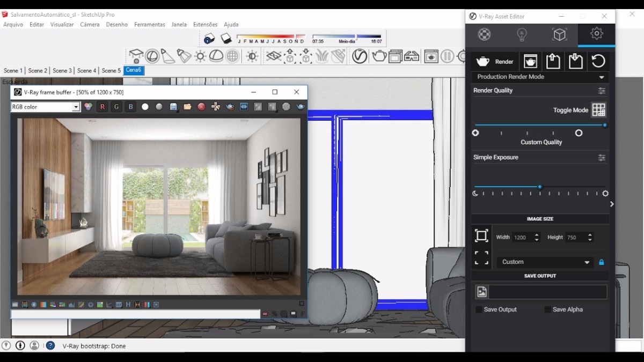Open the Editar menu

[36, 25]
